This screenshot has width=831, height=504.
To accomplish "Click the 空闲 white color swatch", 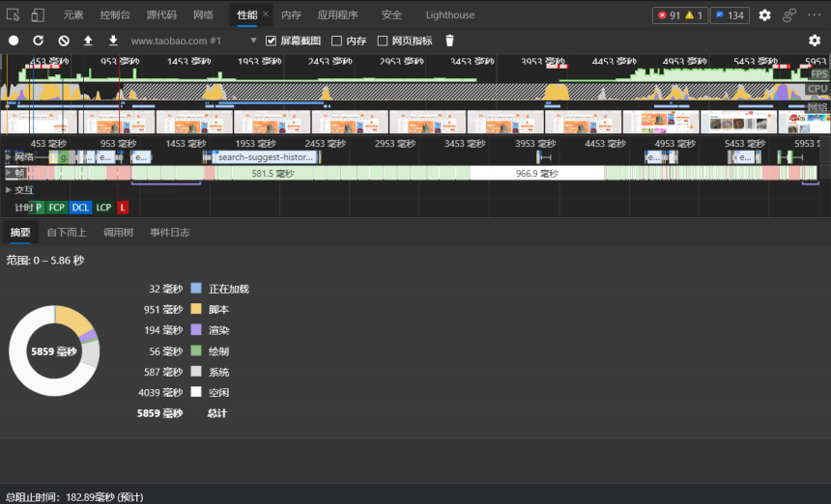I will pyautogui.click(x=196, y=392).
